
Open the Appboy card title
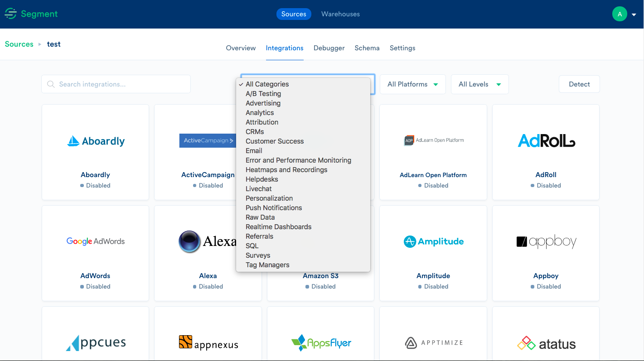pyautogui.click(x=546, y=276)
